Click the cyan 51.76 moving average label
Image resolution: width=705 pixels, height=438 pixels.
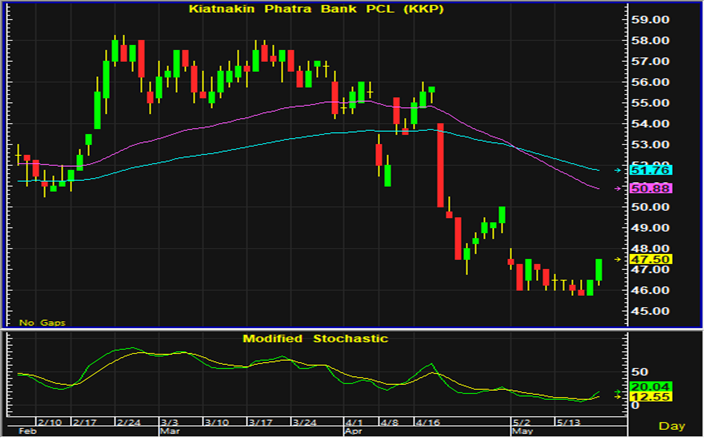(651, 170)
